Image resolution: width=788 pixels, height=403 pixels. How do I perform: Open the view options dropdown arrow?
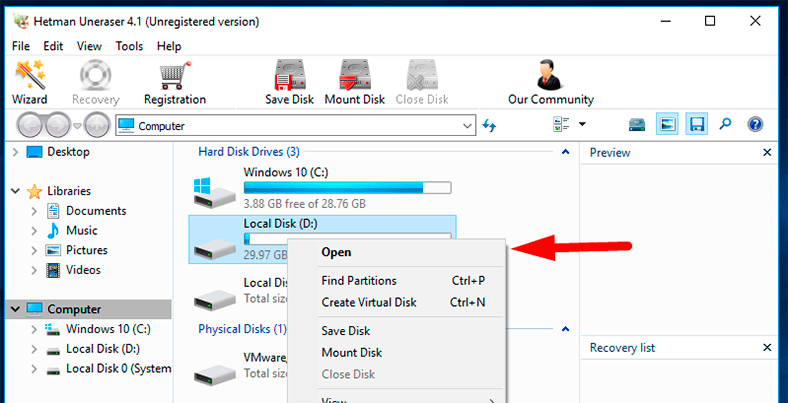(x=582, y=124)
